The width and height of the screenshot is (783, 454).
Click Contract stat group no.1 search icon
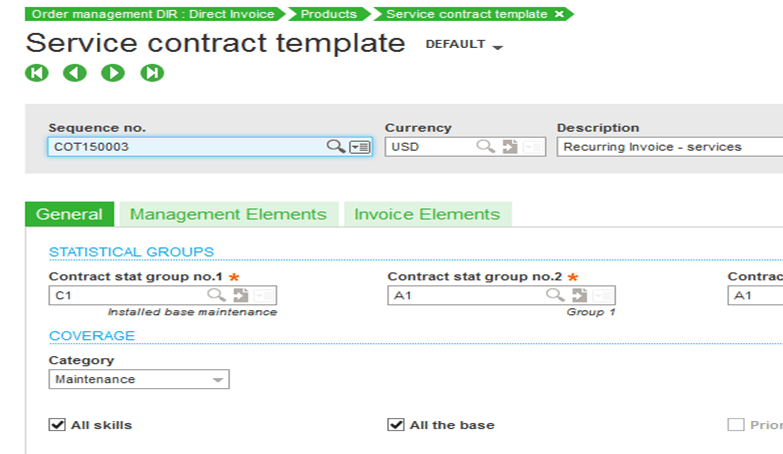(216, 295)
